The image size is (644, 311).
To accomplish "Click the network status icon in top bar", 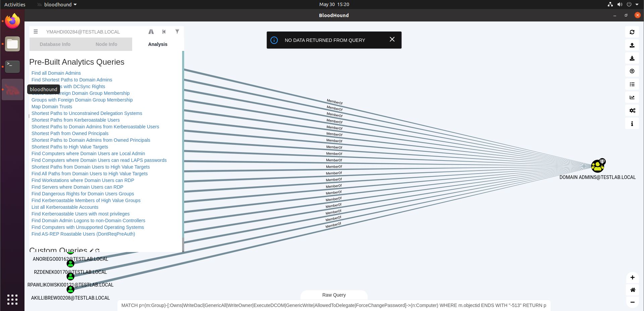I will point(610,4).
